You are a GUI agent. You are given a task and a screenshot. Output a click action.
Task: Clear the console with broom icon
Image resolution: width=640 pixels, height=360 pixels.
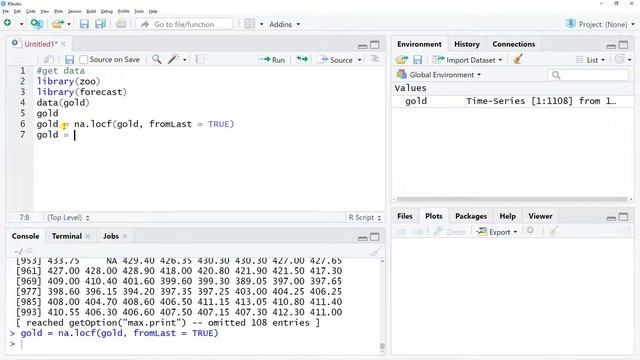tap(375, 251)
